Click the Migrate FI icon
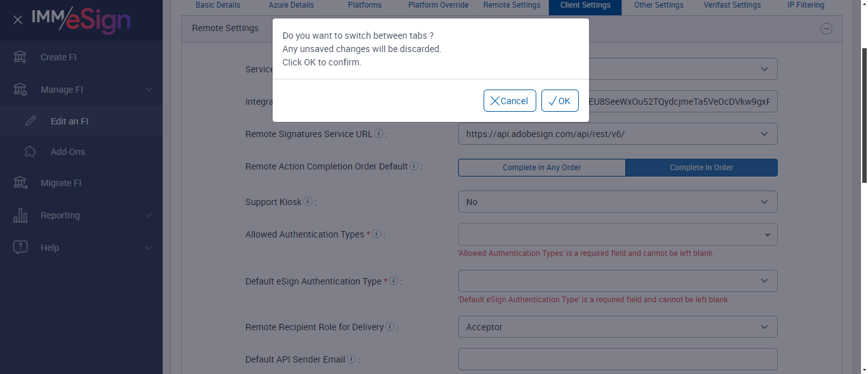Image resolution: width=868 pixels, height=374 pixels. [20, 183]
